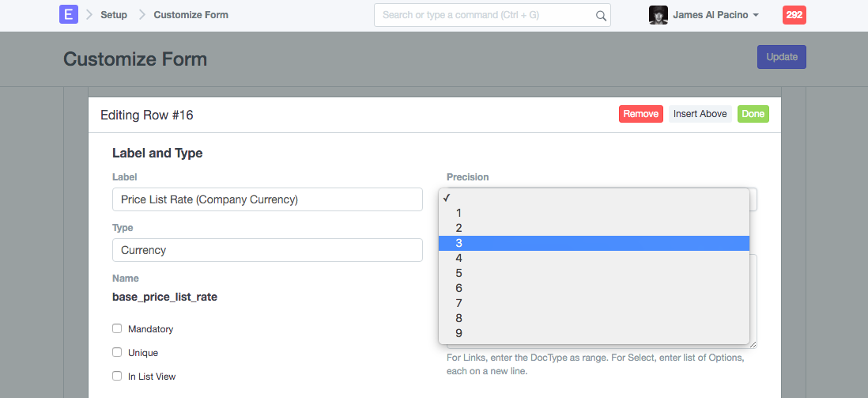
Task: Open the James Al Pacino user dropdown
Action: [715, 15]
